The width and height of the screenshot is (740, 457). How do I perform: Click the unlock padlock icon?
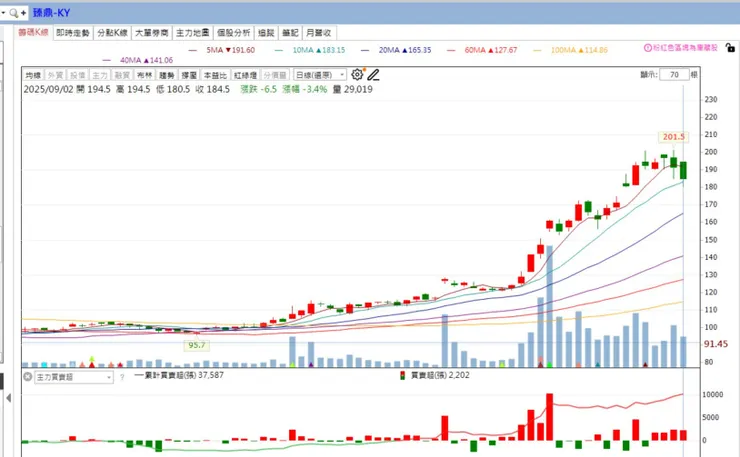[730, 48]
